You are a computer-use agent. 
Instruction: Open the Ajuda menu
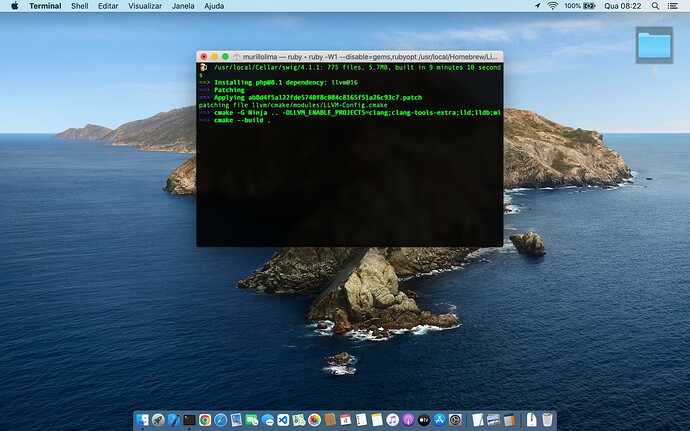214,6
